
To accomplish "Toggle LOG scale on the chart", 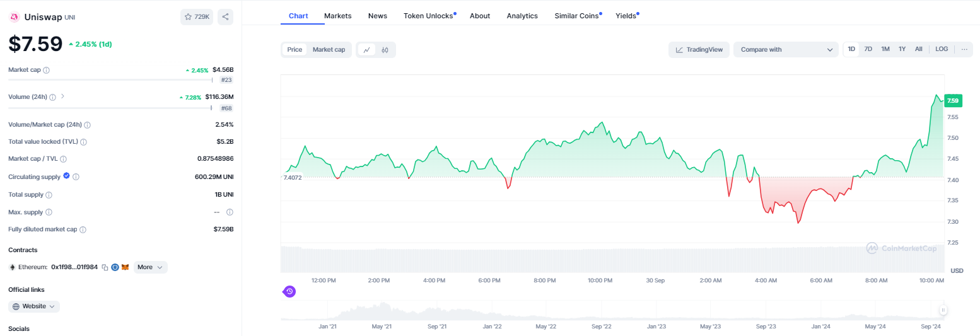I will (942, 49).
